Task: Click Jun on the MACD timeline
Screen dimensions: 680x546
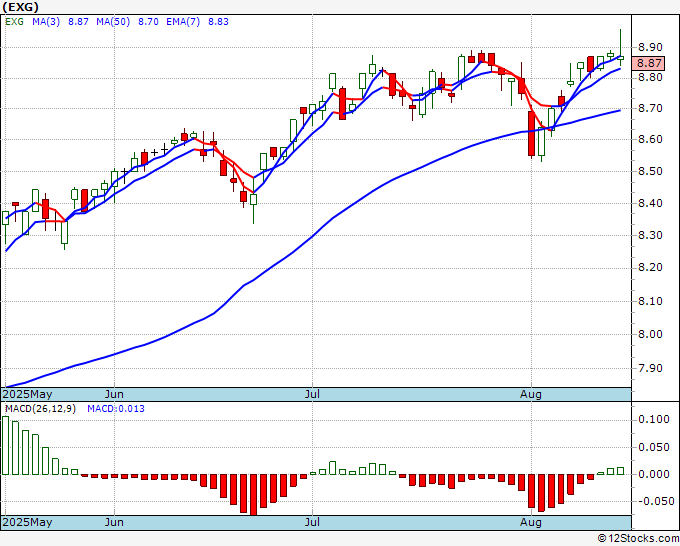Action: click(114, 522)
